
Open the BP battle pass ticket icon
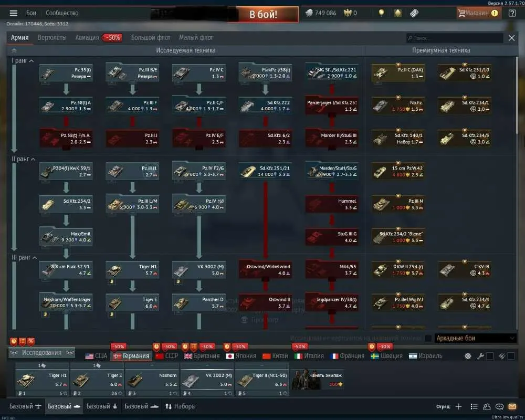pyautogui.click(x=414, y=13)
